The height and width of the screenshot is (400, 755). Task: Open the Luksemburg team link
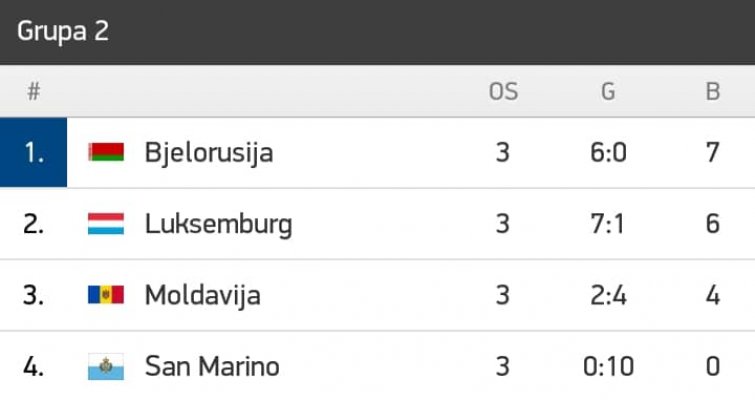click(x=218, y=224)
